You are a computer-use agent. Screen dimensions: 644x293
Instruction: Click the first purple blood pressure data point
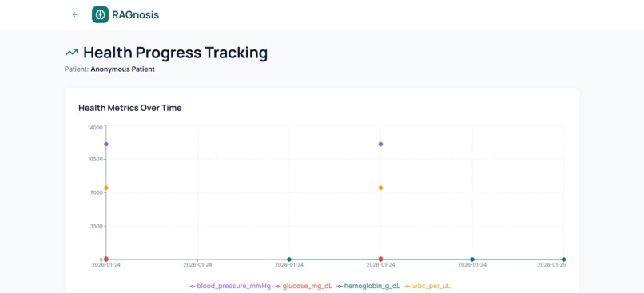pyautogui.click(x=106, y=144)
